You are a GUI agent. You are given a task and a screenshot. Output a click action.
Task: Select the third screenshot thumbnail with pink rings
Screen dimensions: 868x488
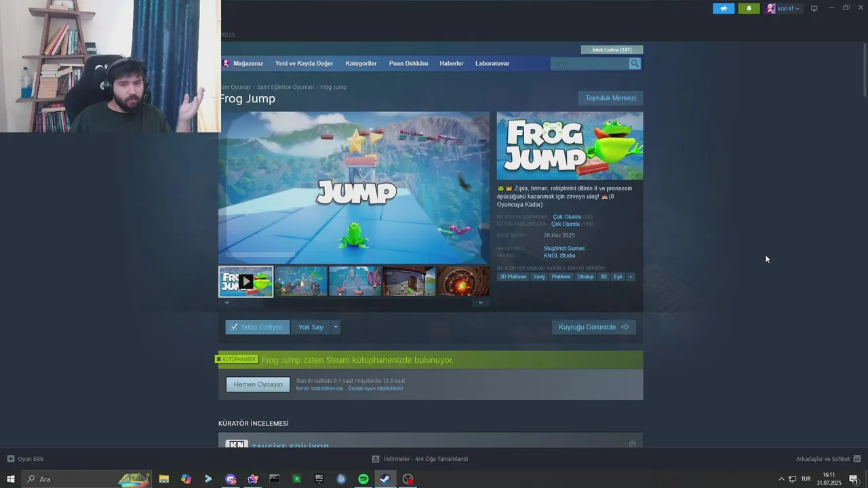coord(355,281)
